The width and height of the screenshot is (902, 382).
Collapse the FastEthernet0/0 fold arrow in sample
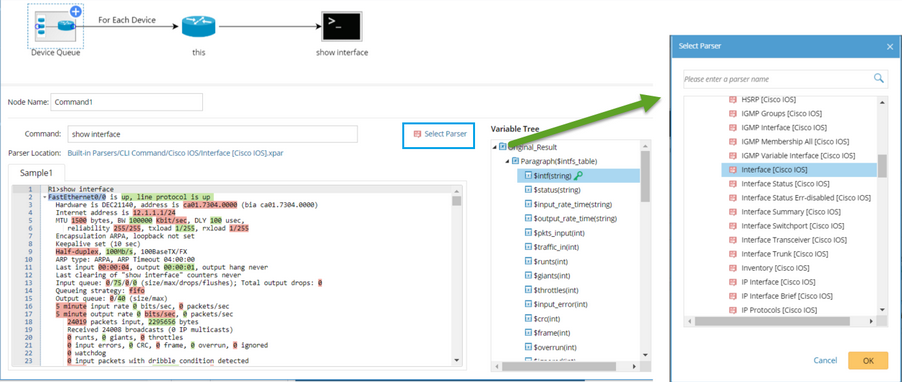pos(44,197)
